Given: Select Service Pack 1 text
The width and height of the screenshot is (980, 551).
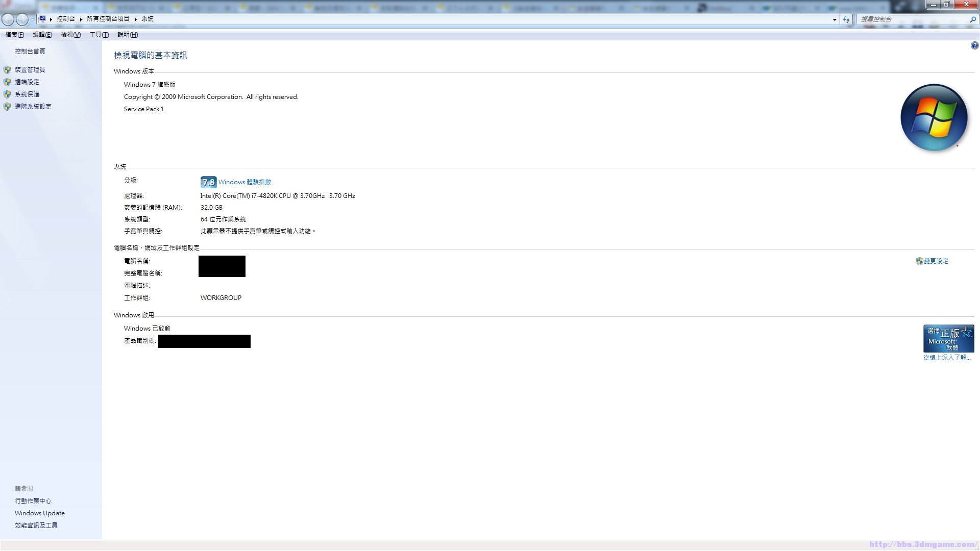Looking at the screenshot, I should (x=144, y=109).
